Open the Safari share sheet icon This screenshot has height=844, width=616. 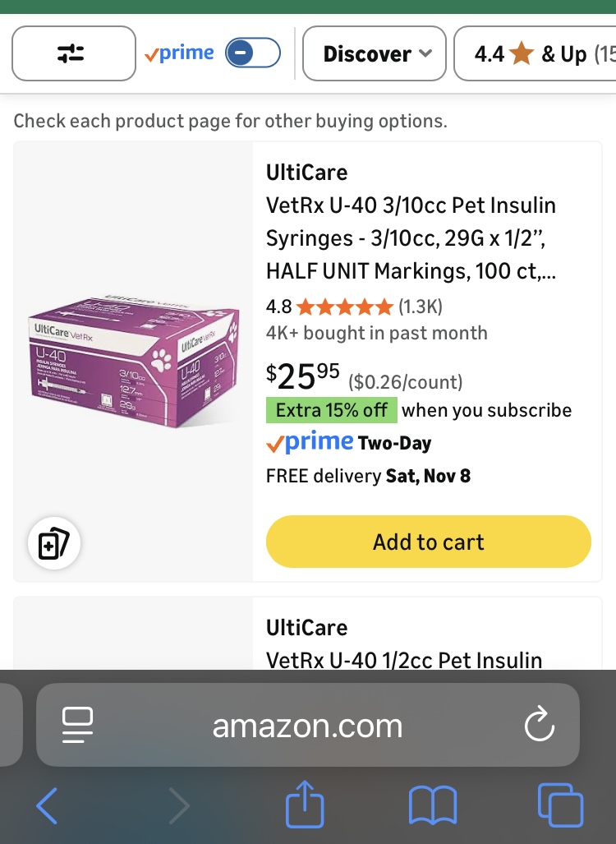pyautogui.click(x=305, y=805)
